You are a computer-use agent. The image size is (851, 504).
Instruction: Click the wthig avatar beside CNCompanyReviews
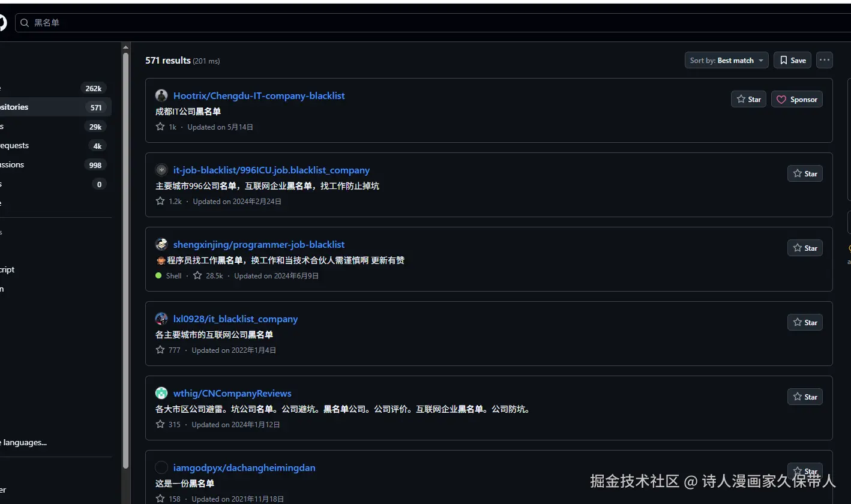click(x=161, y=393)
